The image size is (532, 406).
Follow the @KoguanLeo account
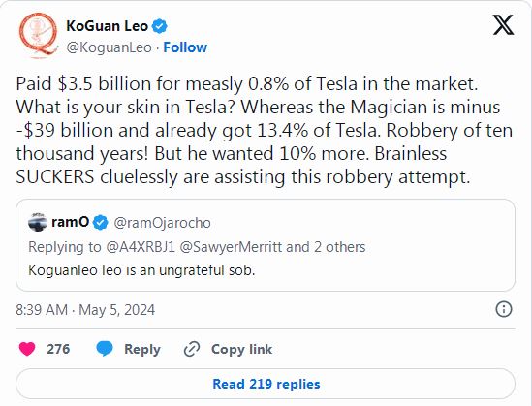click(x=185, y=47)
